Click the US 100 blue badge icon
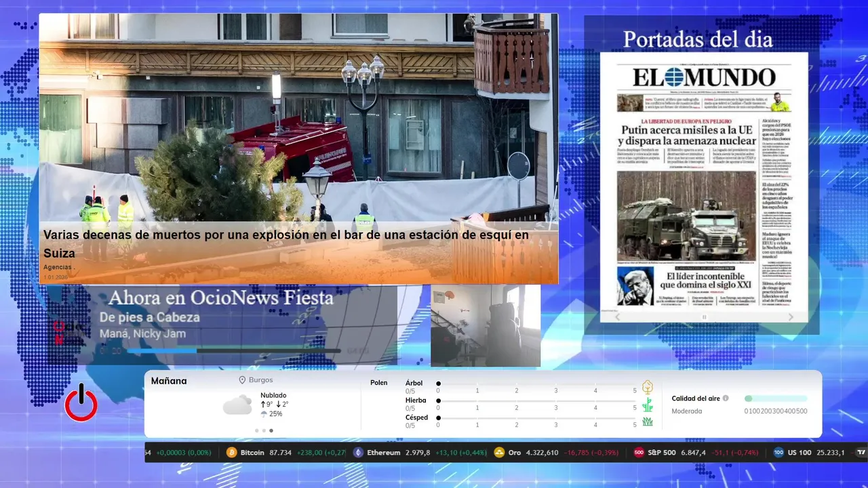 click(778, 453)
